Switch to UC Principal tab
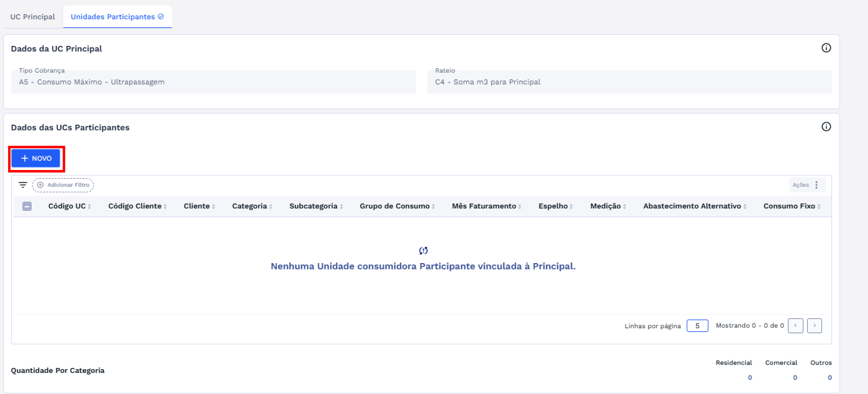868x394 pixels. coord(32,16)
